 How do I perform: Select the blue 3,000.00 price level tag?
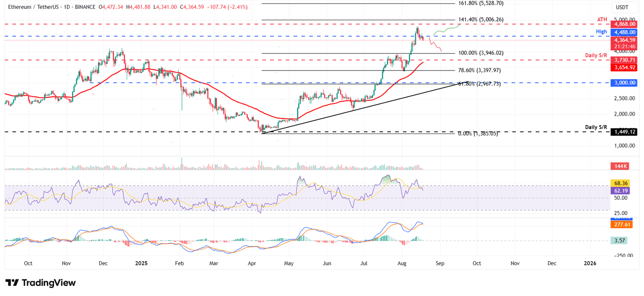point(623,83)
